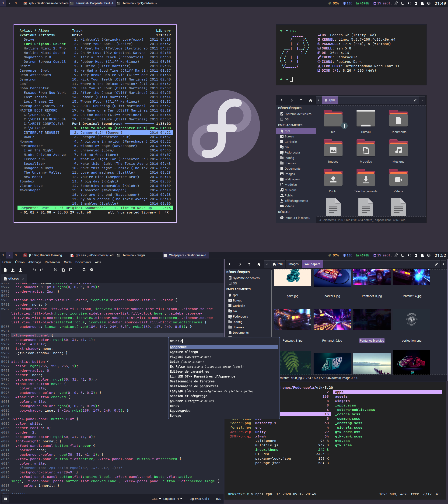
Task: Save gtk.css with the save icon
Action: (x=21, y=270)
